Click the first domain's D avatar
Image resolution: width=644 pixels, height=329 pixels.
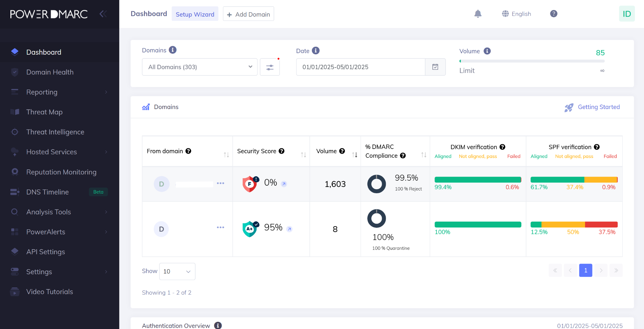(162, 184)
